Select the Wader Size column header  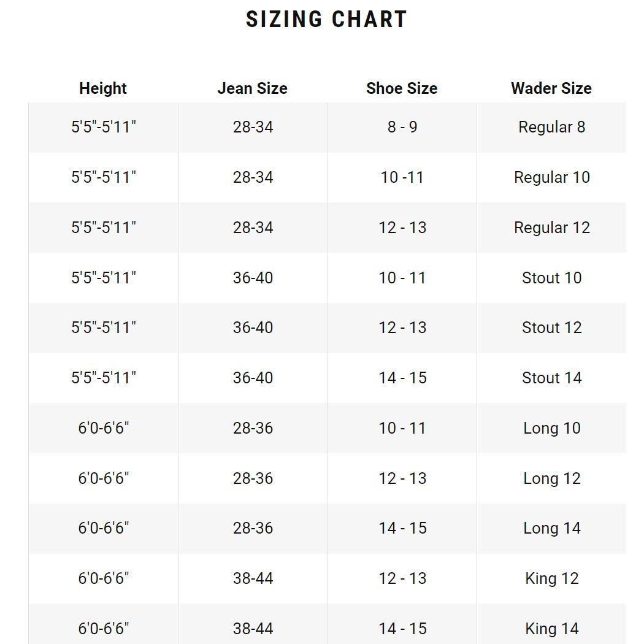(x=551, y=88)
